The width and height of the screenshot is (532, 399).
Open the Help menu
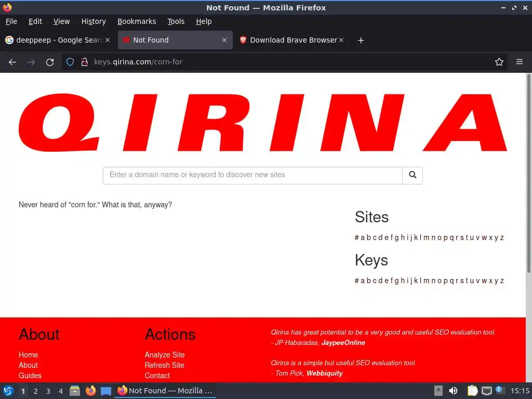[204, 21]
